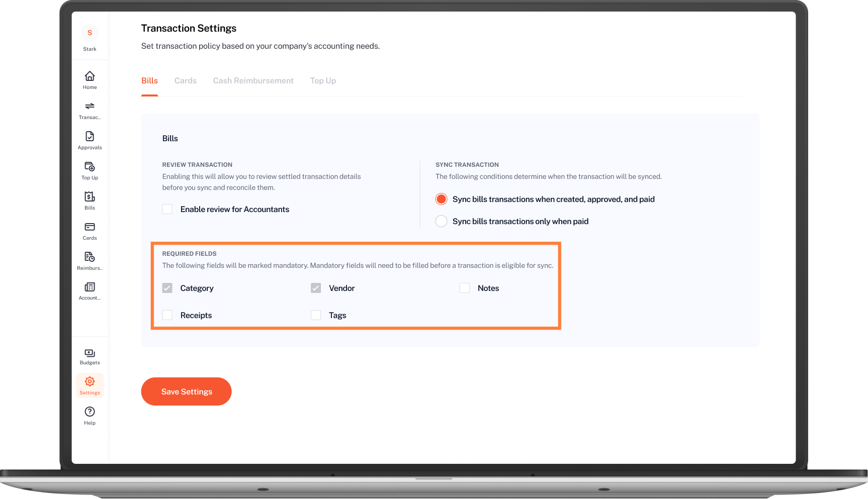Click the Transaction Settings heading
This screenshot has width=868, height=499.
pos(189,29)
